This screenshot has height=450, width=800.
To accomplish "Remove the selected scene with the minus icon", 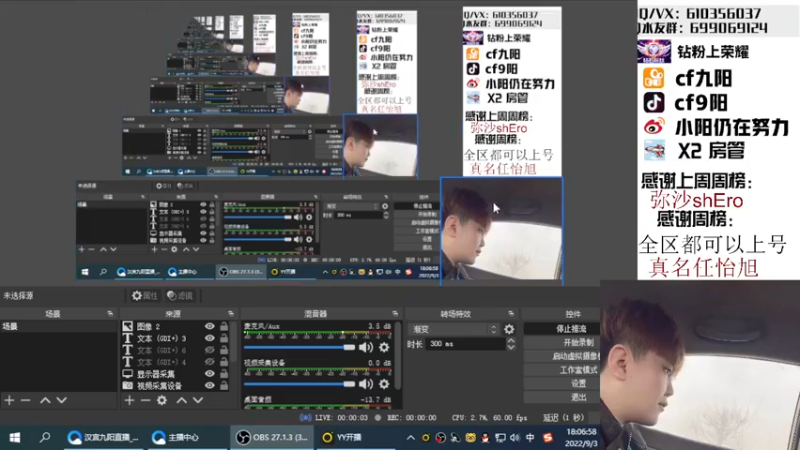I will point(26,401).
